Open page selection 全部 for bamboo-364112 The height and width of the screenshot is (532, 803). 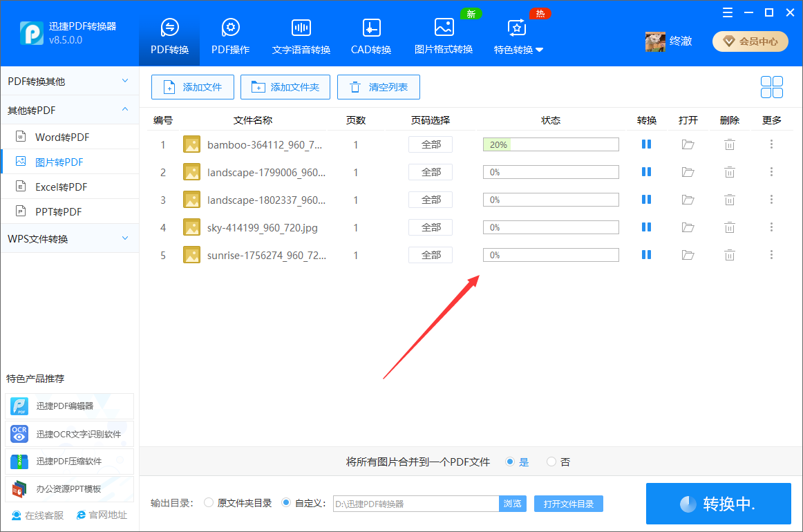(x=430, y=144)
